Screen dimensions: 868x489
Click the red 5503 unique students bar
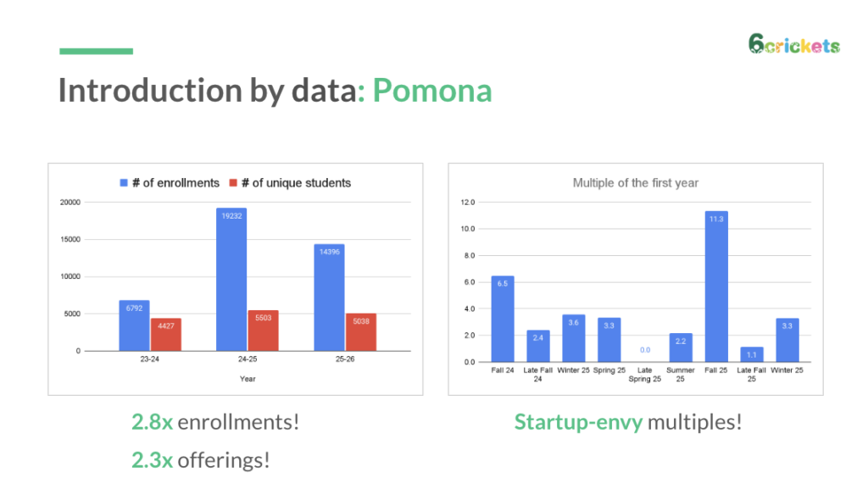coord(263,330)
